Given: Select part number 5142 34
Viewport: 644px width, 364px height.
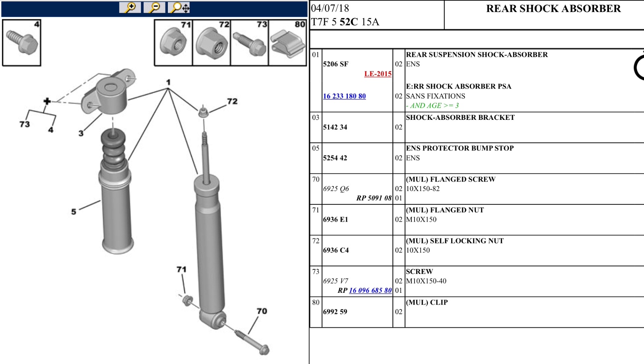Looking at the screenshot, I should click(335, 127).
